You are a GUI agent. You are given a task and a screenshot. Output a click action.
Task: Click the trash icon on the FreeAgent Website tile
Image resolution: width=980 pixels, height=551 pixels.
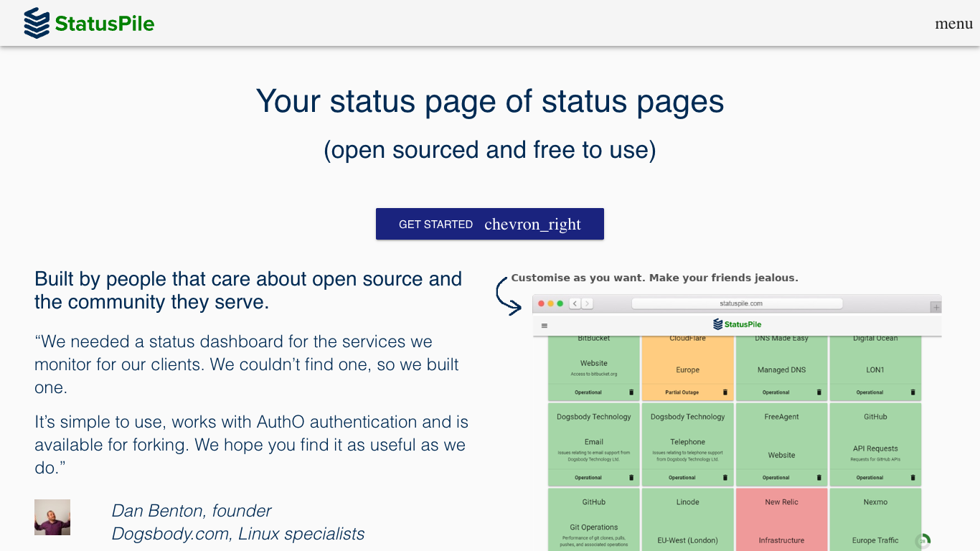tap(819, 477)
